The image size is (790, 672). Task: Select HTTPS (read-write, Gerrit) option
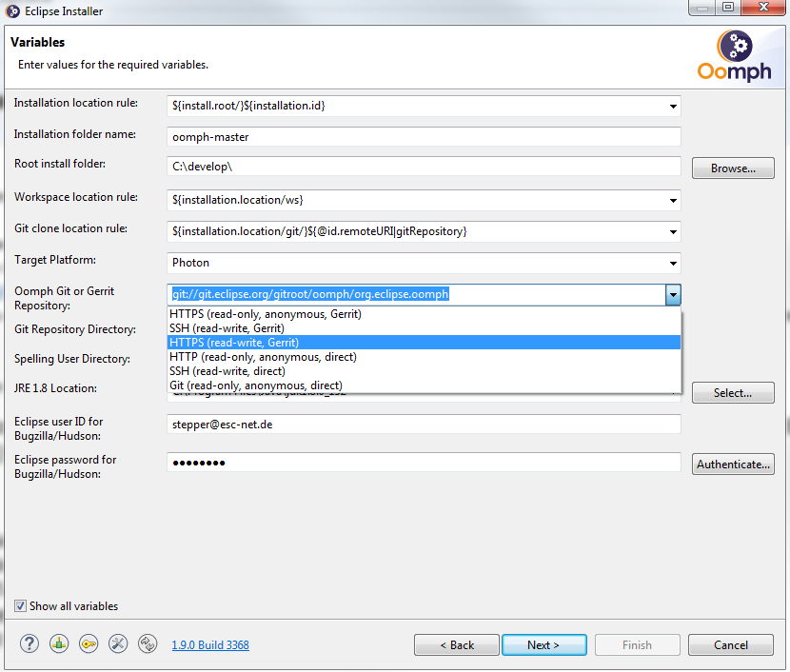point(424,343)
